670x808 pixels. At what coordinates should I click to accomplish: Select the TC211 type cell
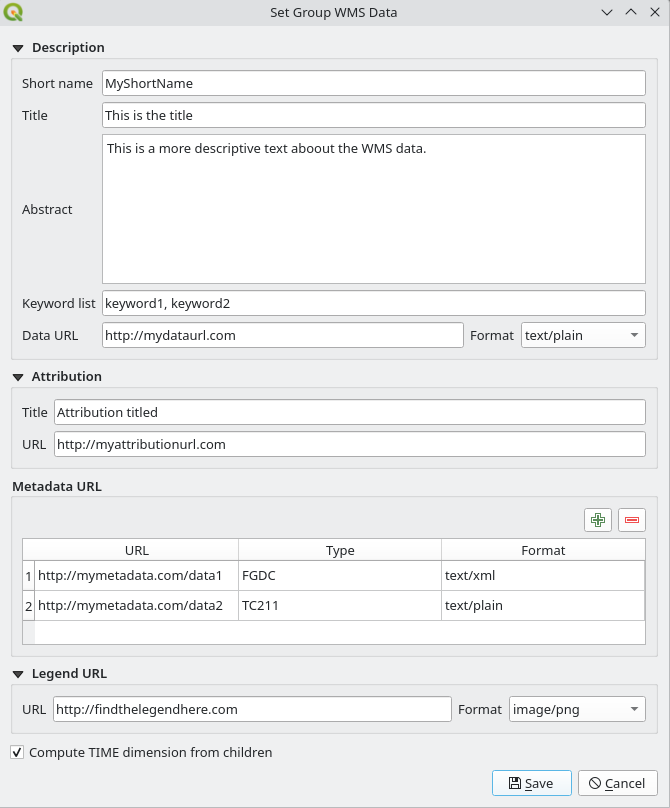pyautogui.click(x=339, y=605)
